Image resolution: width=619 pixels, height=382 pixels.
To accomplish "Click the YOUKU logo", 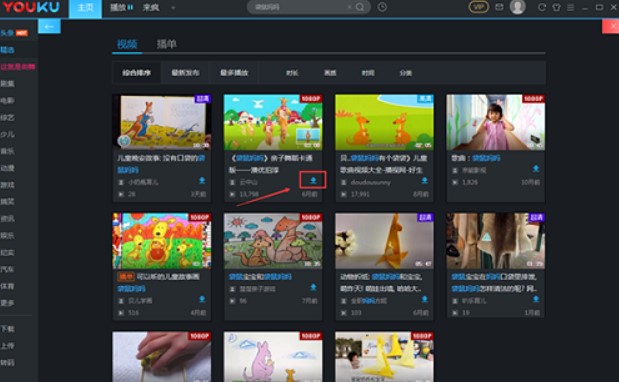I will [31, 7].
